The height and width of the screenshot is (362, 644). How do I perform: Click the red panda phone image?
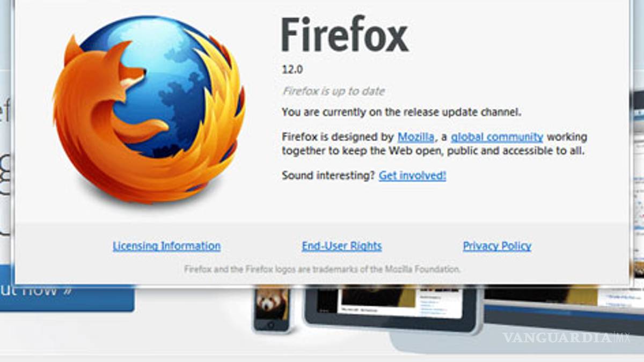[272, 308]
